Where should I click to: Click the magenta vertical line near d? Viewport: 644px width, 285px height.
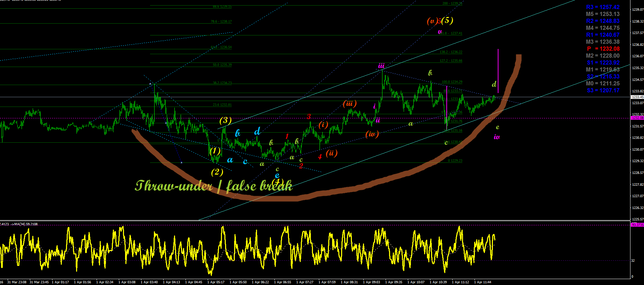[498, 71]
